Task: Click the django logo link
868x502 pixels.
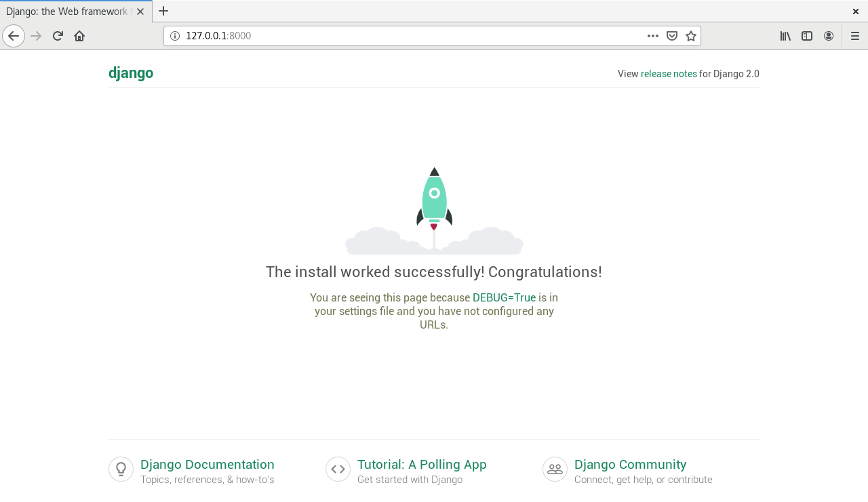Action: click(131, 73)
